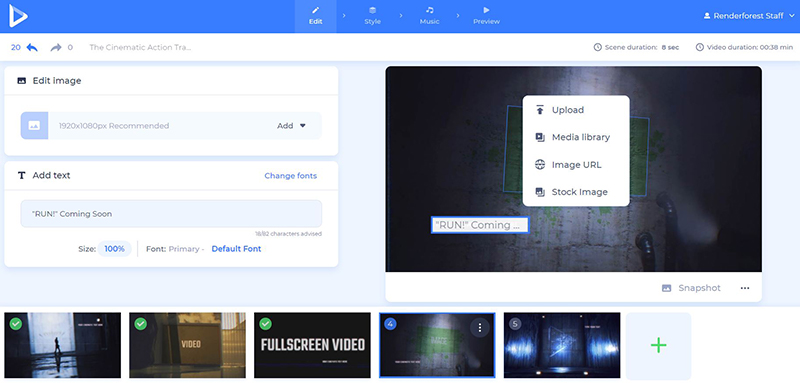Expand the Add image dropdown
Screen dimensions: 800x383
point(291,125)
